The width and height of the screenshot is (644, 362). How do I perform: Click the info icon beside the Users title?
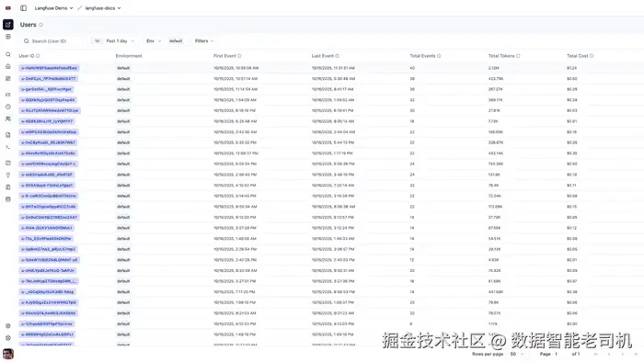[40, 25]
